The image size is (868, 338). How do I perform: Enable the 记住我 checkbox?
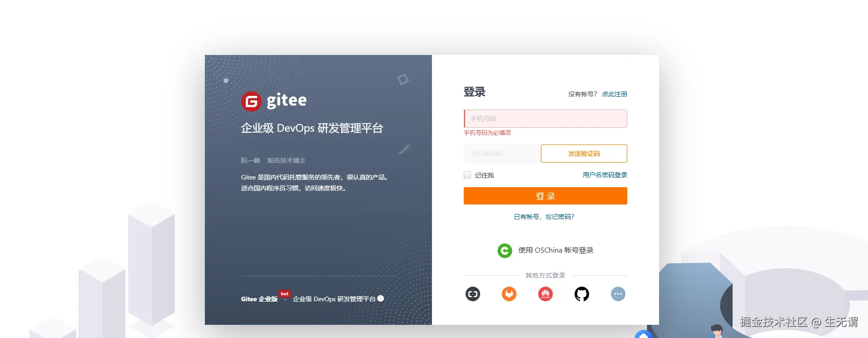pyautogui.click(x=467, y=175)
